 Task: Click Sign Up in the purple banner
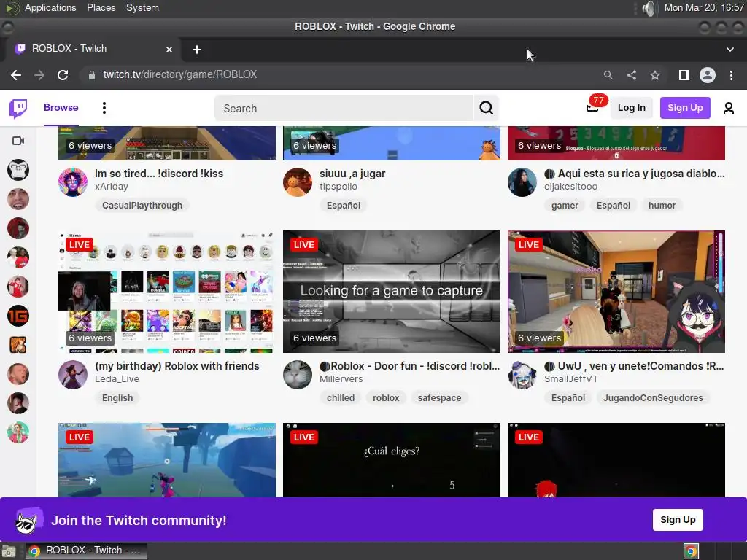[x=678, y=519]
